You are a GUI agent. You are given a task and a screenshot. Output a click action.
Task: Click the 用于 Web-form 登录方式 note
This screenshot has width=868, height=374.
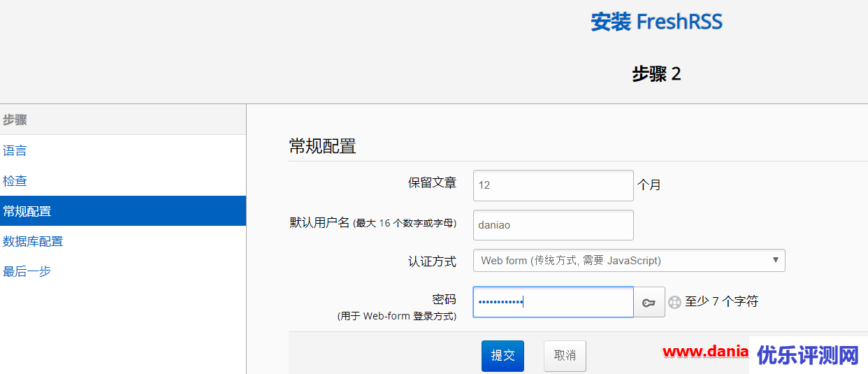397,316
